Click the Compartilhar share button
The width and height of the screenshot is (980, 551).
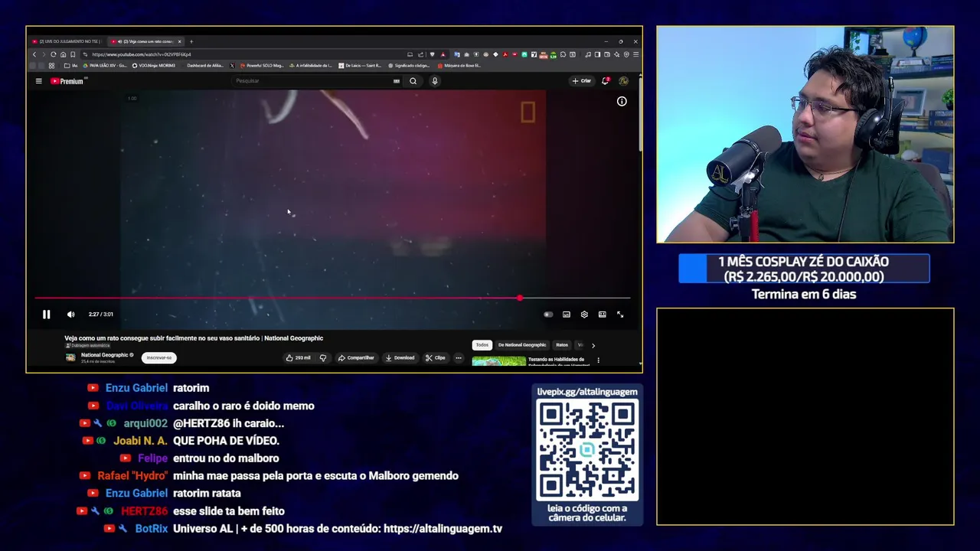click(356, 357)
